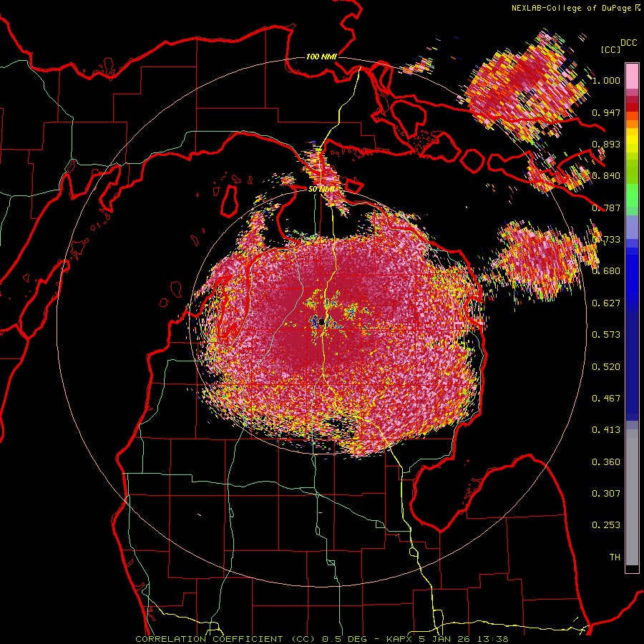Click the light pink swatch beside 1.000
The height and width of the screenshot is (644, 644).
[x=632, y=77]
